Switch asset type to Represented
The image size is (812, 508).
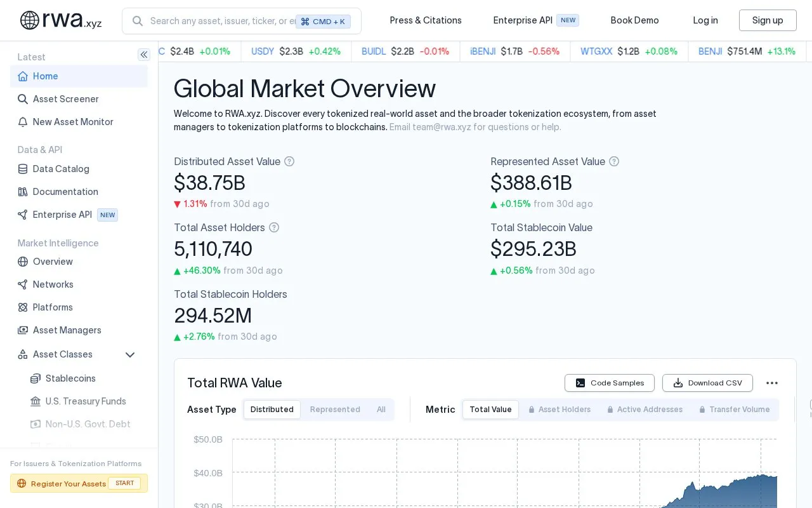click(x=335, y=410)
